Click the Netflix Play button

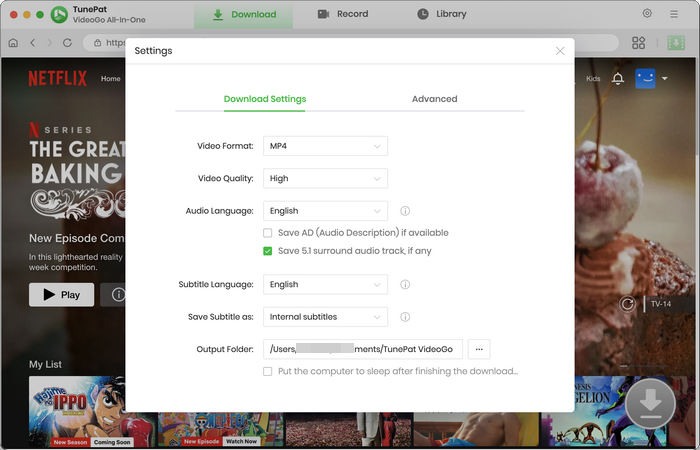(62, 295)
